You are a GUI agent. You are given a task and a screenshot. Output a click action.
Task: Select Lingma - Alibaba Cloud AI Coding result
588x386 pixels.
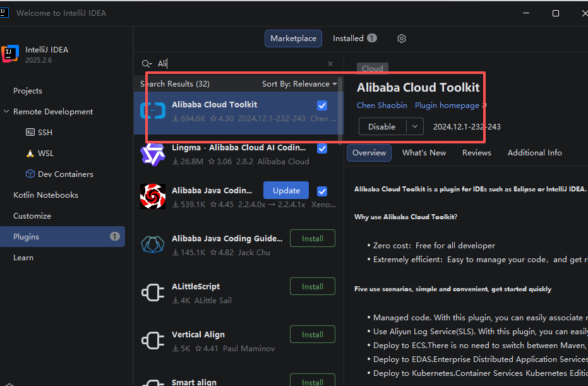coord(239,154)
